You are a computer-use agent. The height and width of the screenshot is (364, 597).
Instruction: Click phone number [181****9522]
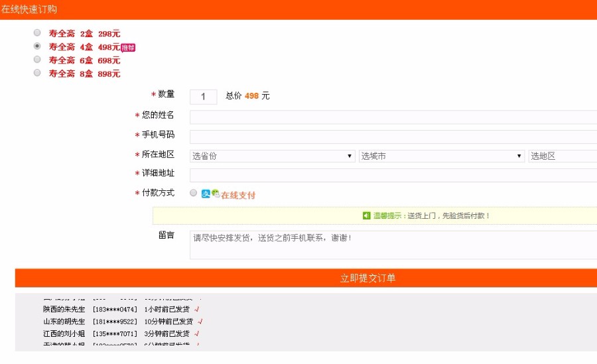[115, 322]
